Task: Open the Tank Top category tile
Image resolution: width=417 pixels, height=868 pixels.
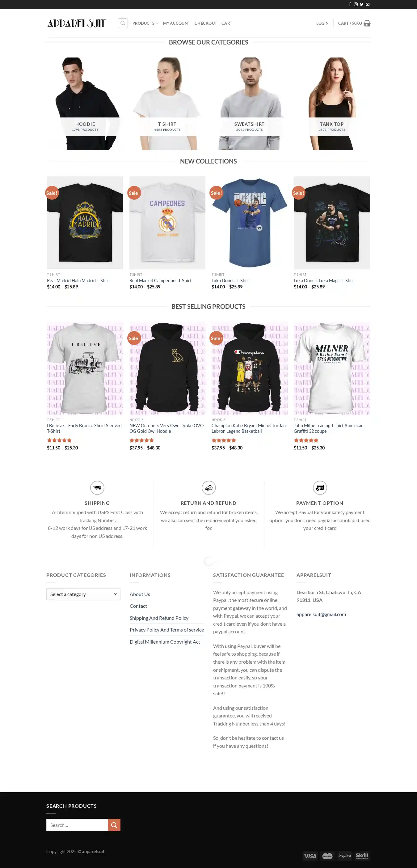Action: click(x=332, y=104)
